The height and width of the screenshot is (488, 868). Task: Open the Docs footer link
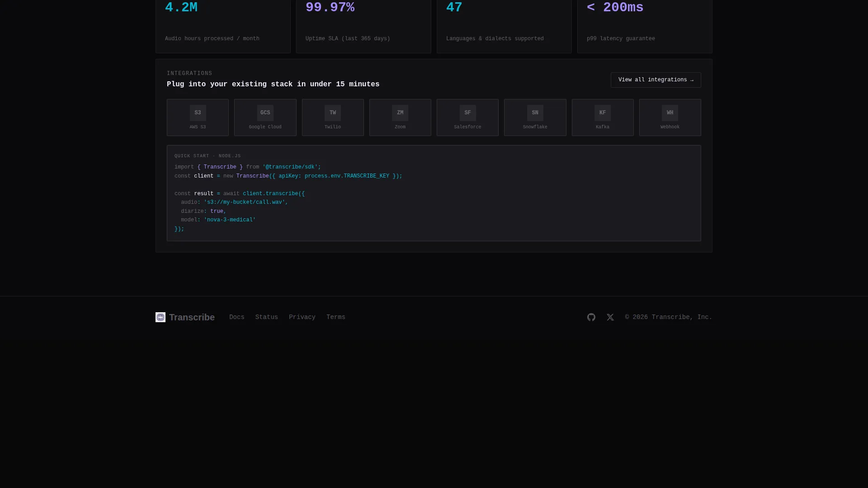[x=237, y=317]
